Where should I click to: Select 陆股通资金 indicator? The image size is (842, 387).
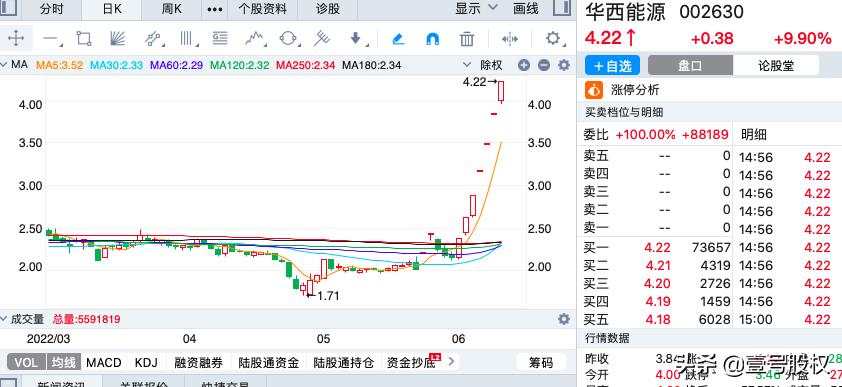tap(268, 362)
